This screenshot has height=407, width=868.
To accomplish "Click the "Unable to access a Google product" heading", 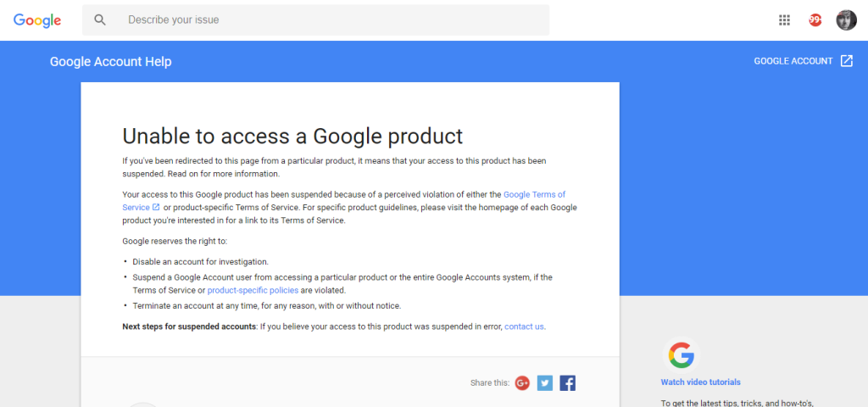I will point(292,136).
